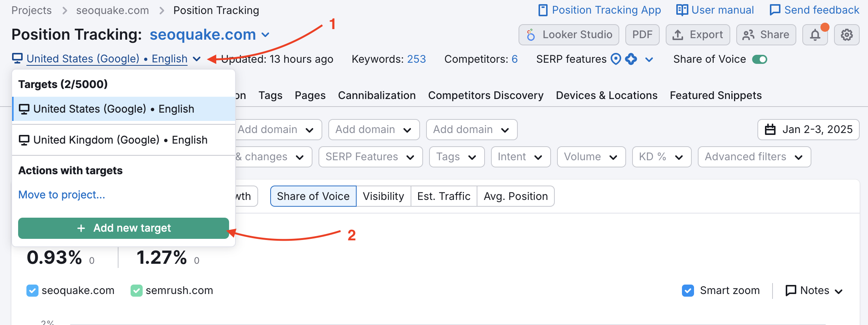Click the Looker Studio button
The image size is (868, 325).
point(569,35)
